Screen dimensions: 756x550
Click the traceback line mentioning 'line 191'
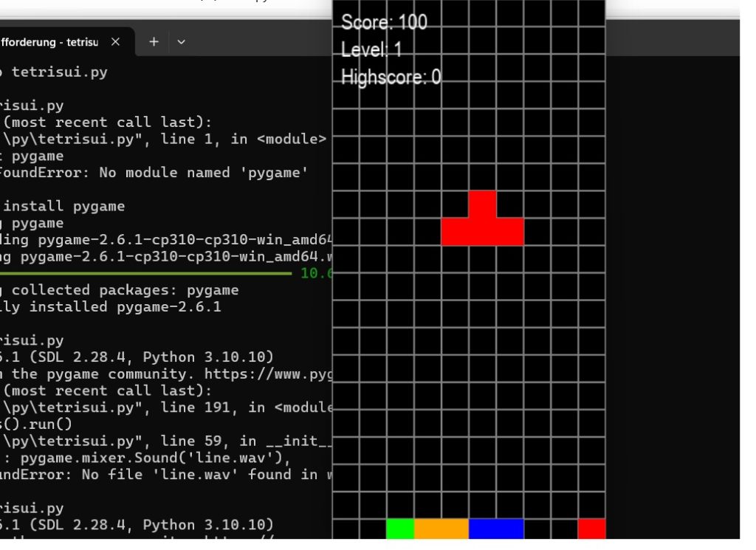click(166, 408)
